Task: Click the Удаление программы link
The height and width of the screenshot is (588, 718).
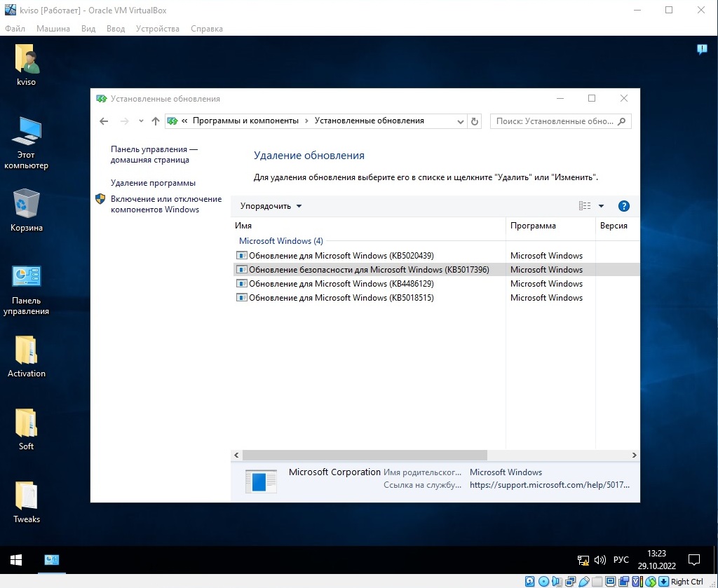Action: point(153,183)
